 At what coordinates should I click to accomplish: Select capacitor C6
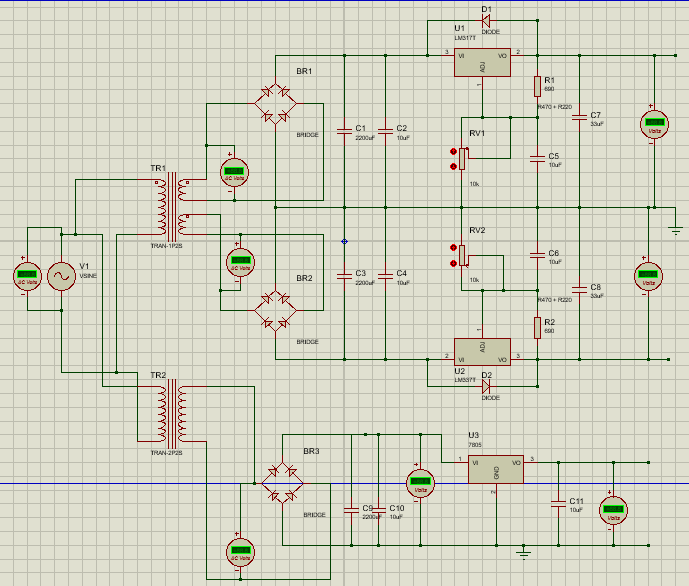coord(537,255)
